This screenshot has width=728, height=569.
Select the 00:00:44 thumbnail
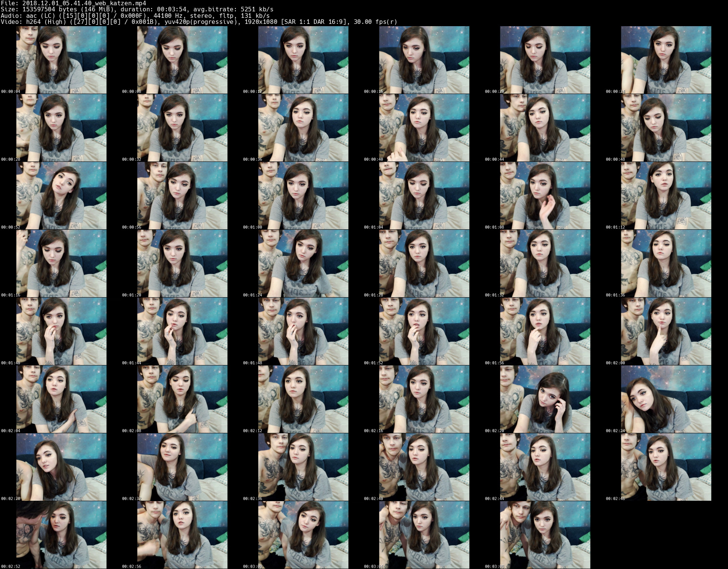tap(545, 128)
